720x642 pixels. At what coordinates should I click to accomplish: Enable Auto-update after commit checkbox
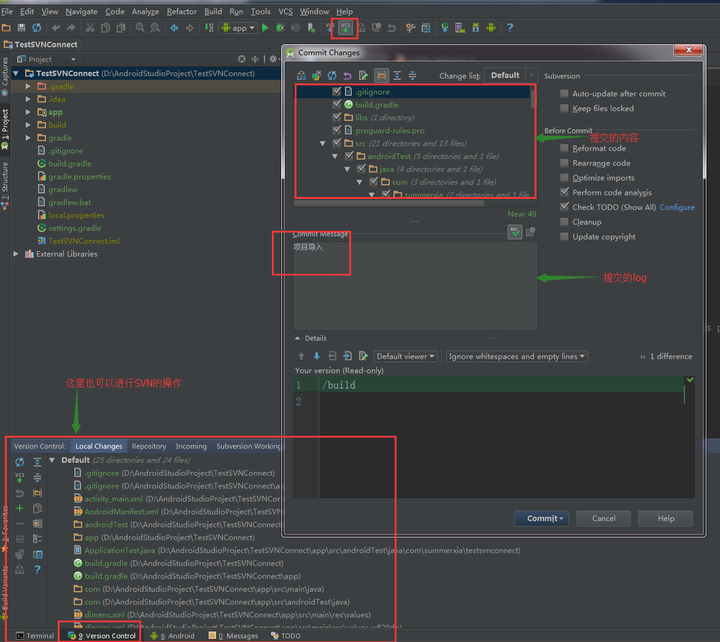[x=564, y=94]
